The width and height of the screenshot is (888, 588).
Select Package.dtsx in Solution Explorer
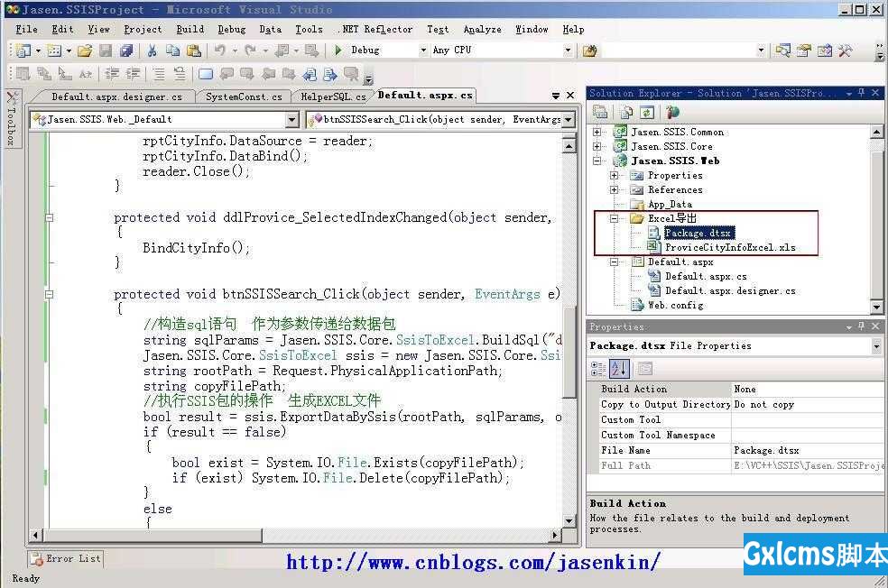[698, 233]
